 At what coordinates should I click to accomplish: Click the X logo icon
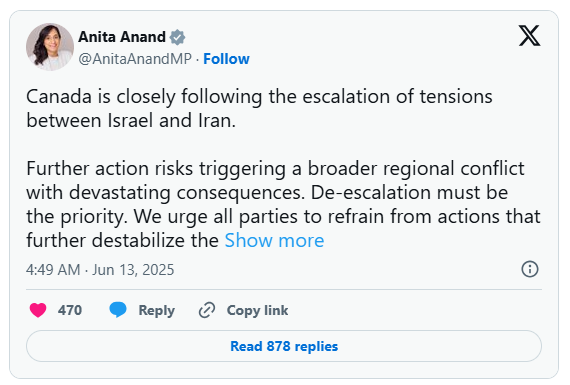[529, 36]
